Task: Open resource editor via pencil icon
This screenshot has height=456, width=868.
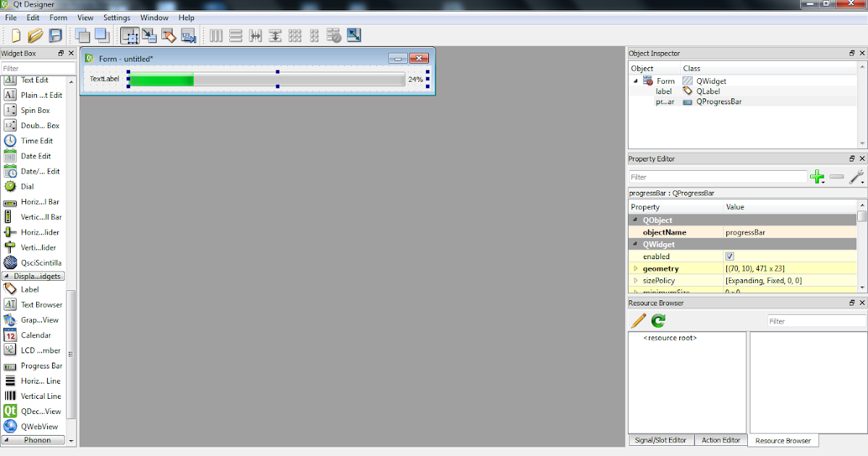Action: (x=638, y=320)
